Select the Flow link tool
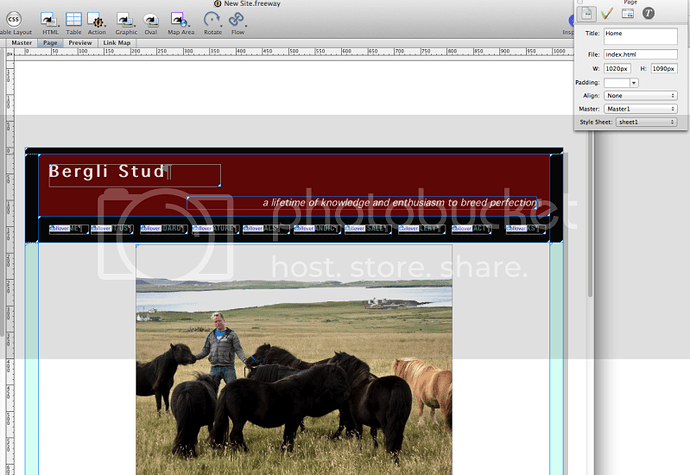690x475 pixels. (x=236, y=19)
